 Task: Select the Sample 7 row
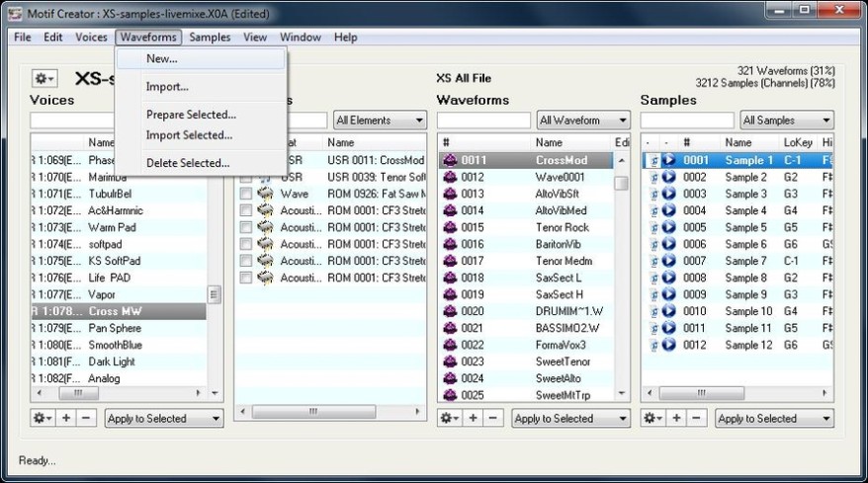[x=738, y=261]
